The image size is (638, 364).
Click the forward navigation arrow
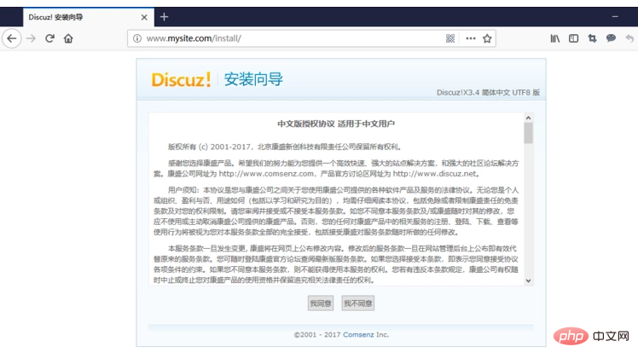pyautogui.click(x=31, y=38)
